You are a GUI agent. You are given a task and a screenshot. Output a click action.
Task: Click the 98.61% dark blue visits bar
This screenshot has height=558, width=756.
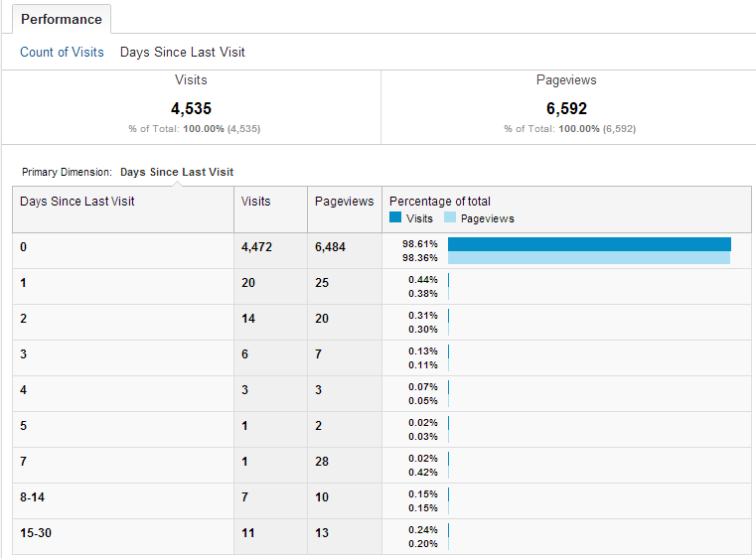click(x=589, y=244)
